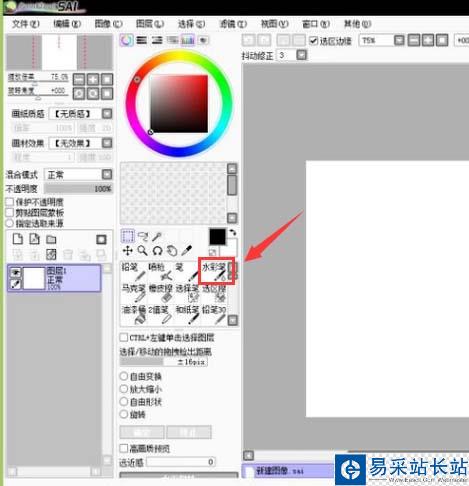Open 画纸质感 texture dropdown
This screenshot has height=486, width=469.
[x=107, y=114]
